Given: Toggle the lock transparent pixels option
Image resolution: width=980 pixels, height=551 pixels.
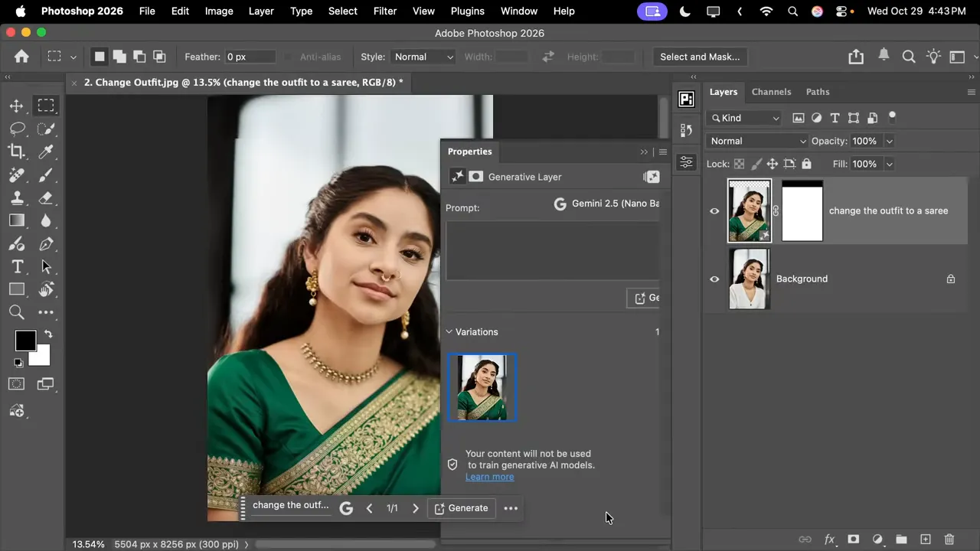Looking at the screenshot, I should [739, 163].
